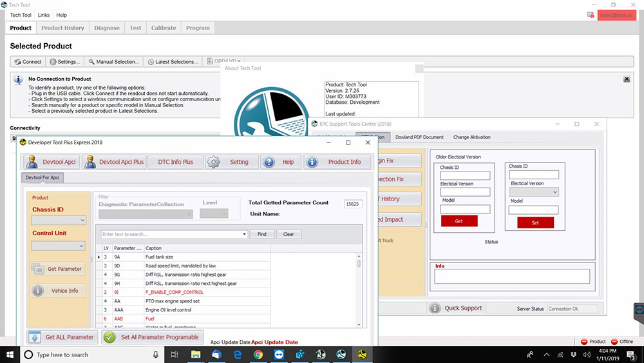Open Google Chrome from taskbar

pos(258,355)
